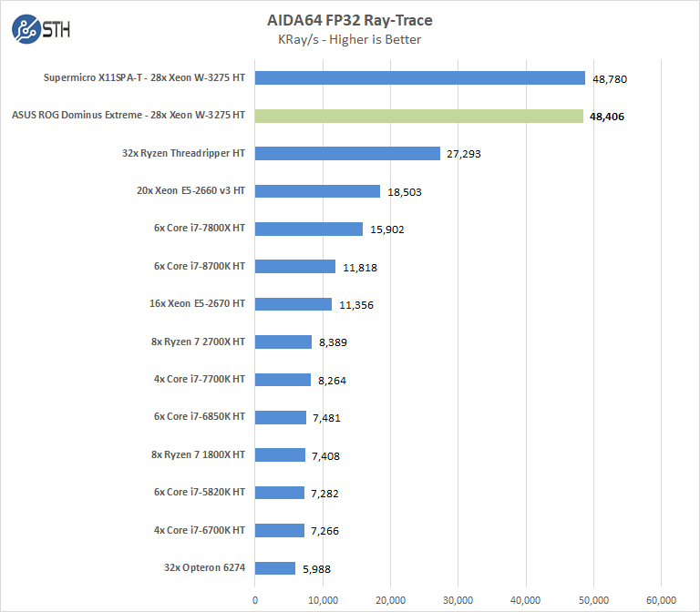Select the 20x Xeon E5-2660 v3 bar

[x=317, y=191]
